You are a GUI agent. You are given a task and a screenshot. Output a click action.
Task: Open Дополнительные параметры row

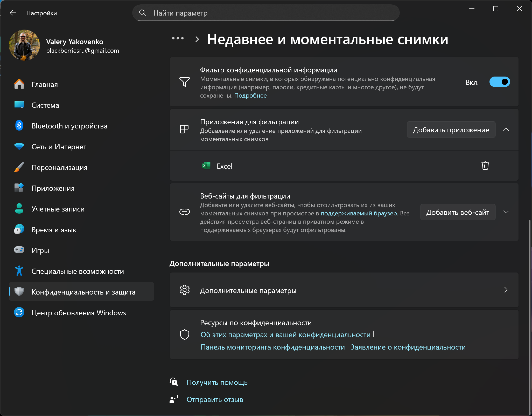tap(344, 290)
